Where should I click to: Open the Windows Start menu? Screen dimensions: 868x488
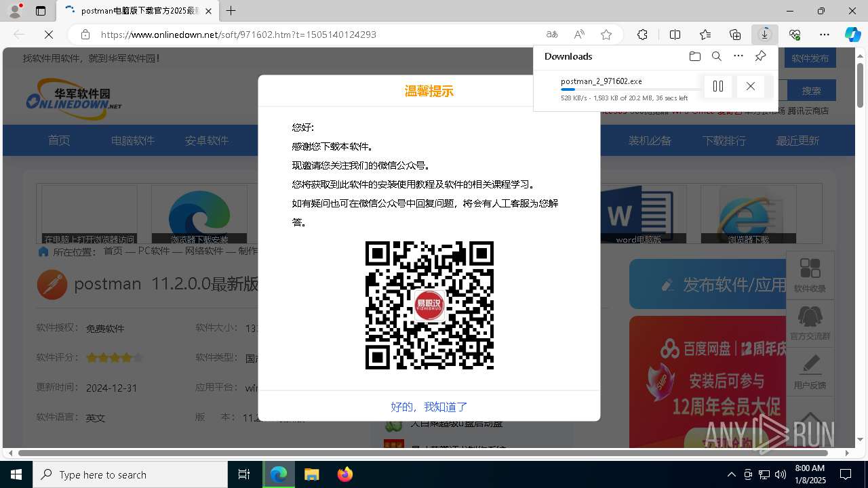point(16,474)
